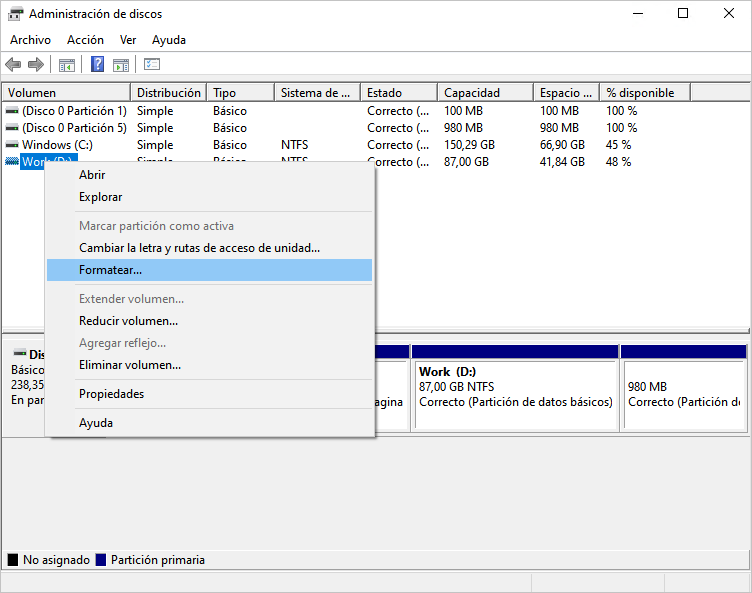752x593 pixels.
Task: Select Reducir volumen... in the context menu
Action: [128, 321]
